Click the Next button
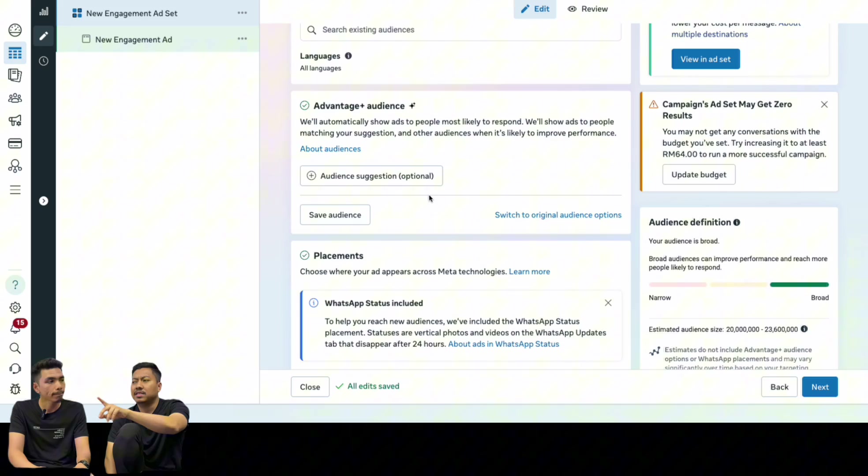This screenshot has width=868, height=476. click(x=820, y=387)
